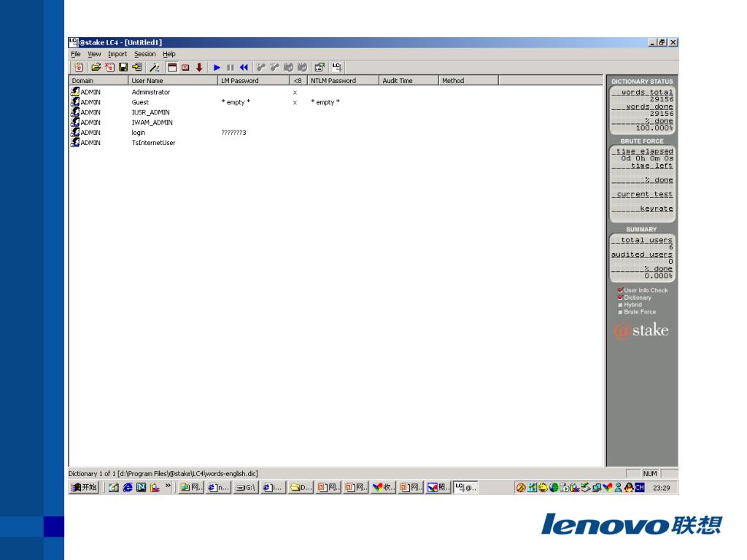The width and height of the screenshot is (747, 560).
Task: Click the words total value 29156
Action: pos(662,99)
